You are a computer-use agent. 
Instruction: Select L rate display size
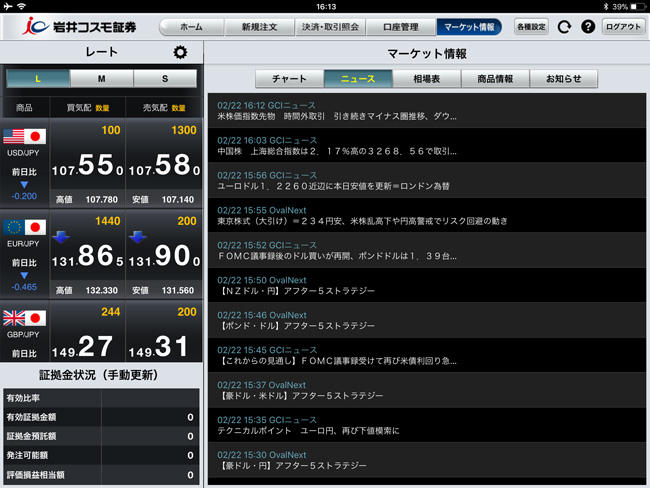click(38, 78)
